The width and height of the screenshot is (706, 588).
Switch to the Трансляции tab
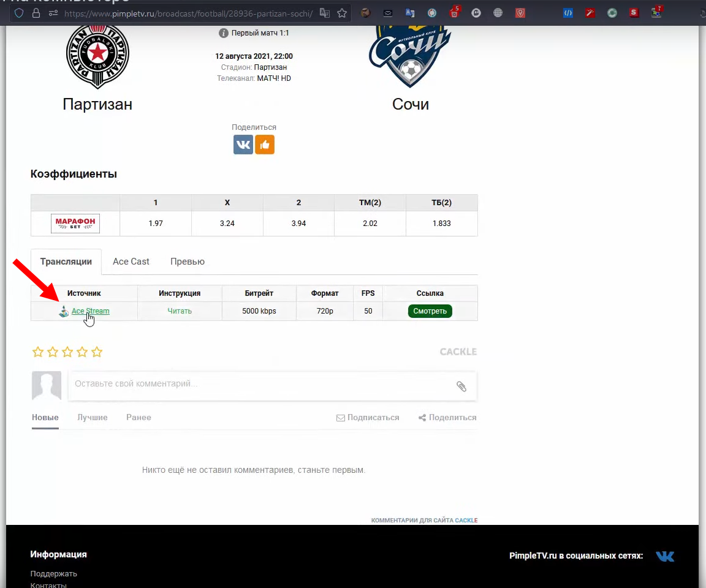pyautogui.click(x=66, y=262)
